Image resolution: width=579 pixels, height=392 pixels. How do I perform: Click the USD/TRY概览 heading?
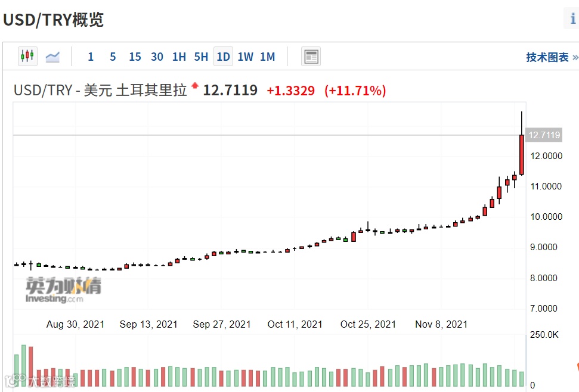pyautogui.click(x=53, y=20)
